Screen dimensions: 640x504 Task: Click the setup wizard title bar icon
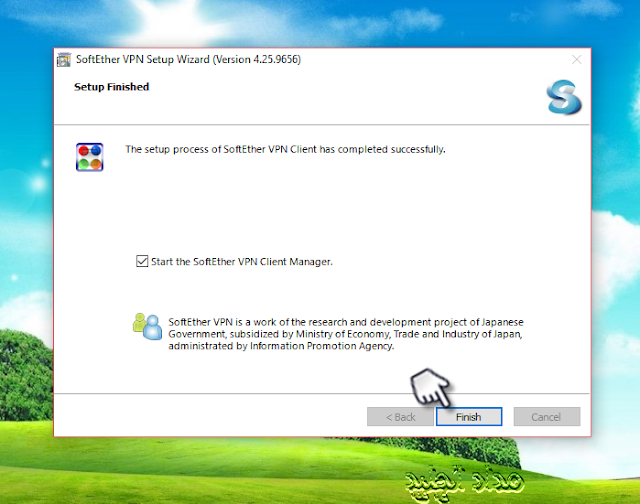(x=64, y=60)
